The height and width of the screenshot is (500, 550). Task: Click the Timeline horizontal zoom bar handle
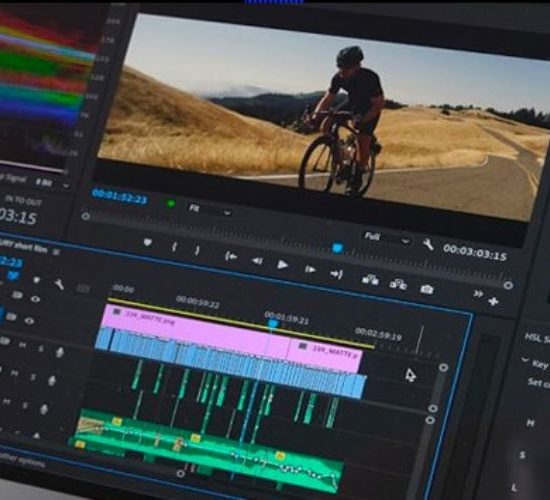tap(180, 474)
